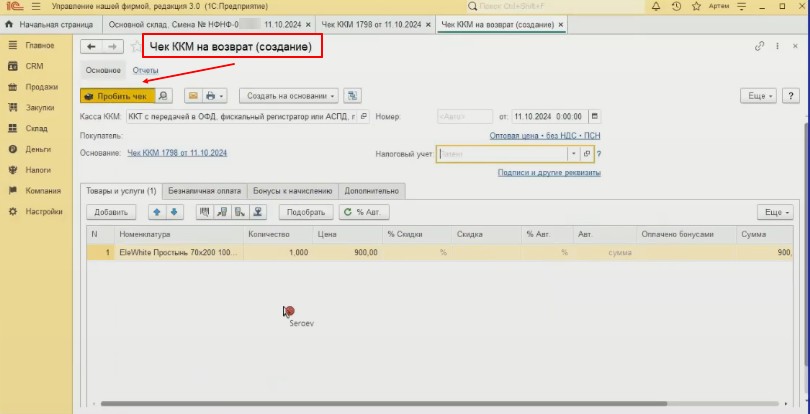
Task: Expand the Создать на основании dropdown
Action: pos(289,96)
